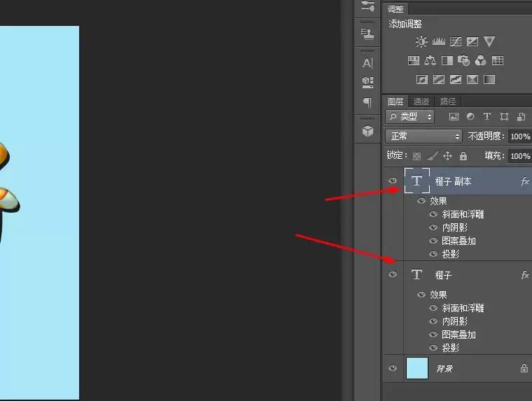
Task: Switch to the 通道 tab
Action: pyautogui.click(x=421, y=101)
